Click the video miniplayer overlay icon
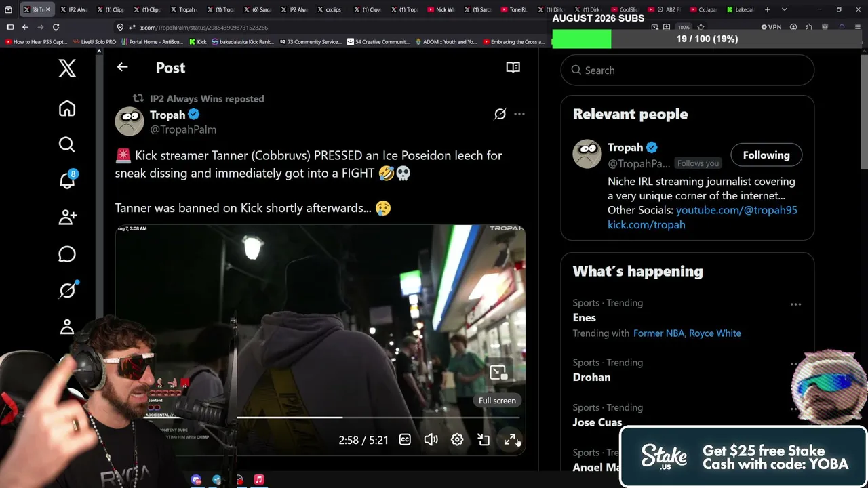Image resolution: width=868 pixels, height=488 pixels. (498, 372)
